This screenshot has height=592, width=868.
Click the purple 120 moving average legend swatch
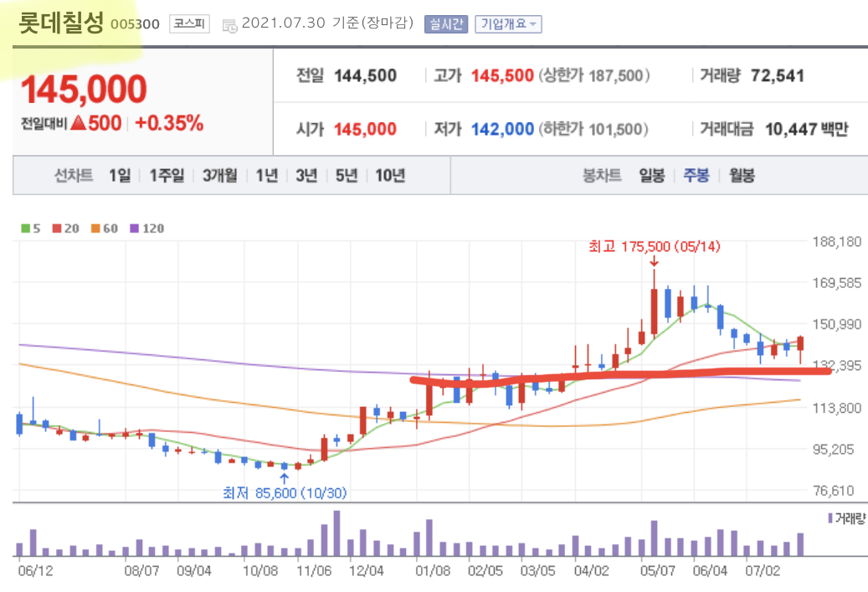coord(135,228)
